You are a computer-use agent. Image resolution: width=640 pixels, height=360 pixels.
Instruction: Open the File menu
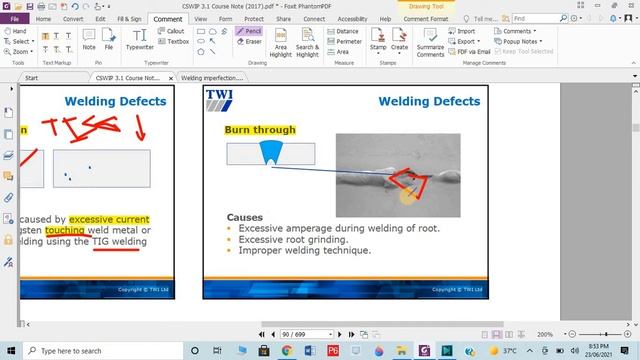[x=15, y=19]
